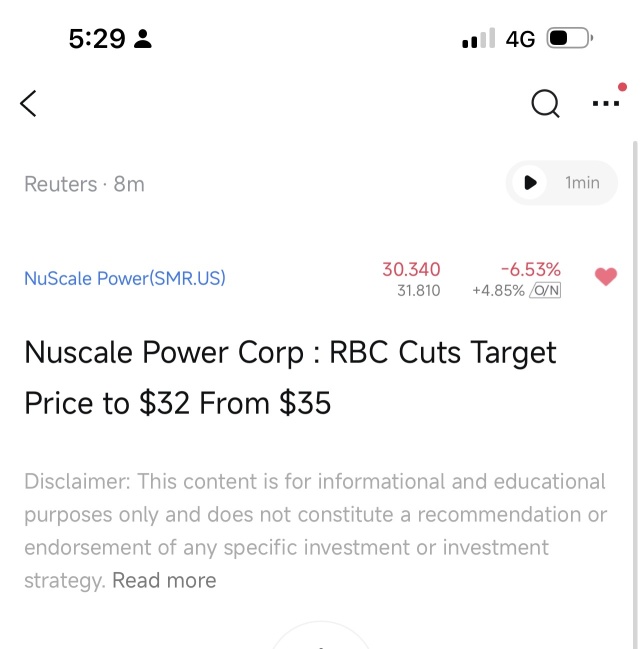The image size is (642, 649).
Task: Tap the cellular signal bars icon
Action: [478, 40]
